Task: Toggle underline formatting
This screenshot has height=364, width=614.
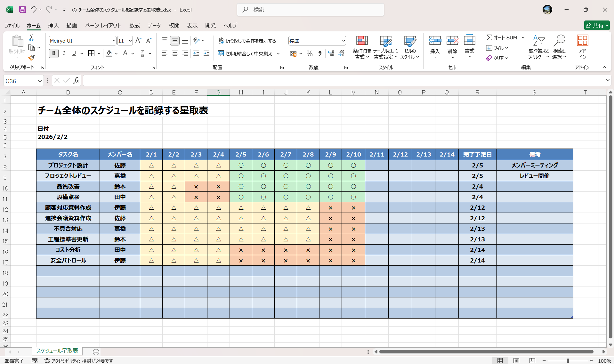Action: click(74, 53)
